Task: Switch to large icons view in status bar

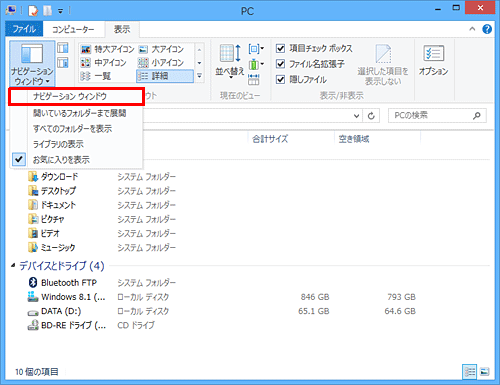Action: [485, 372]
